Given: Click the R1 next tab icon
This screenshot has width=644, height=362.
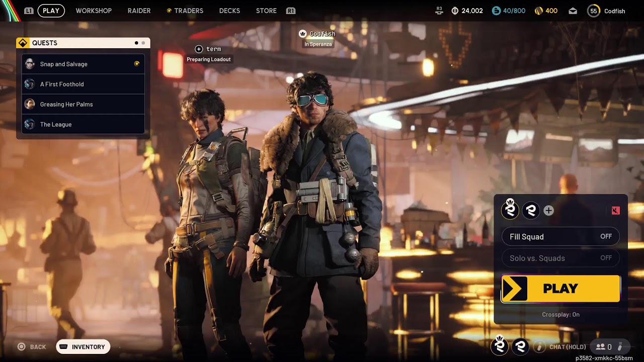Looking at the screenshot, I should (x=290, y=11).
